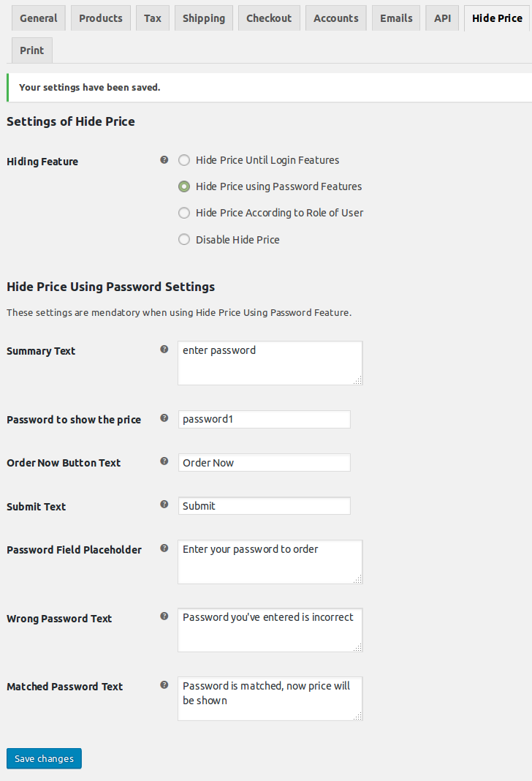This screenshot has height=781, width=532.
Task: Click help icon for Password Field Placeholder
Action: [x=164, y=548]
